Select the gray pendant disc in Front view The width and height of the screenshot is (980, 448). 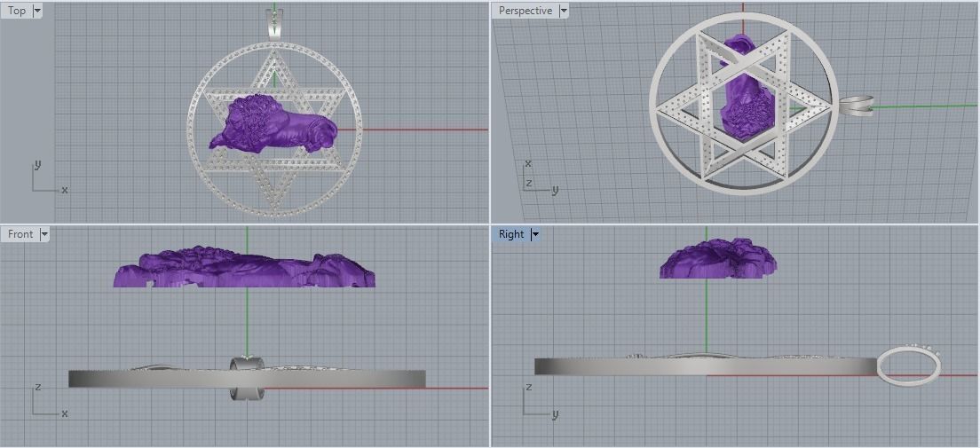coord(247,378)
